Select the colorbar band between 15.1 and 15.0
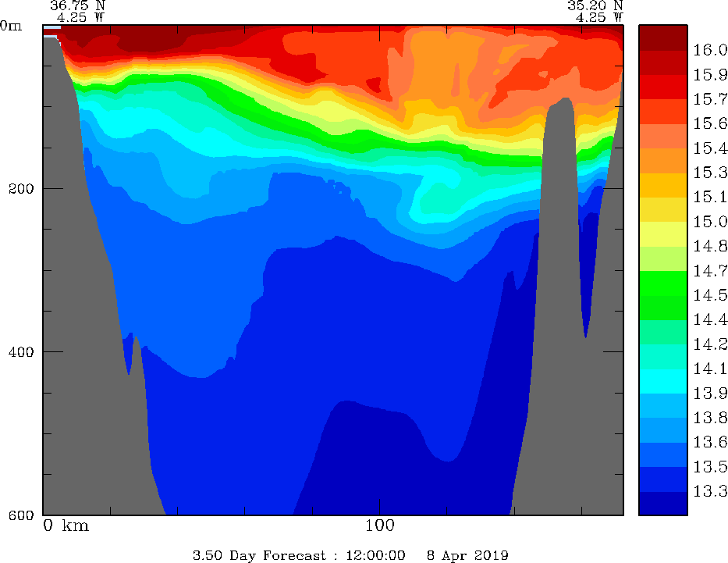Screen dimensions: 728x563 point(663,209)
